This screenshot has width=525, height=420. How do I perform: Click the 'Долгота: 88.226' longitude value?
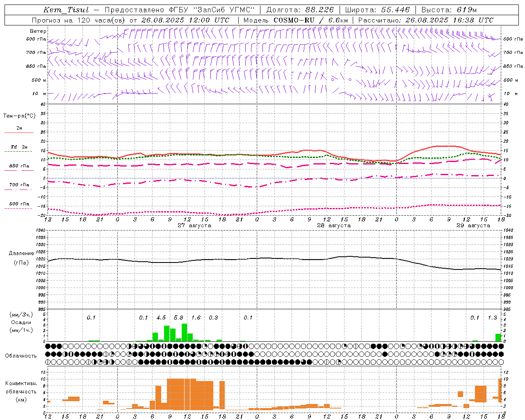coord(300,10)
